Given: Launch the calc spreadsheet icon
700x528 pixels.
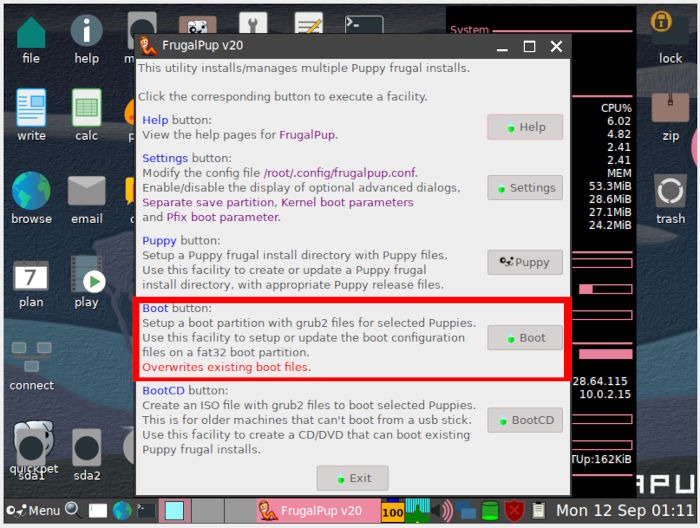Looking at the screenshot, I should [x=86, y=108].
